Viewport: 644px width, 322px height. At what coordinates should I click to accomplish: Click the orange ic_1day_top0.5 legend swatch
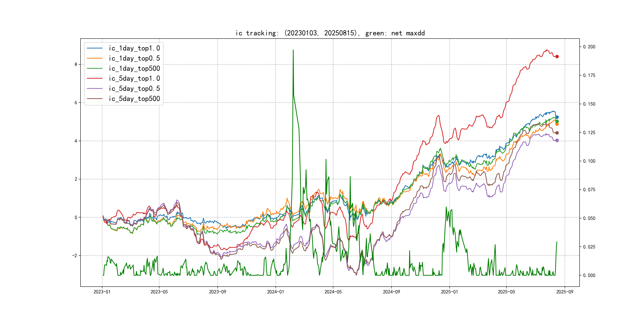point(95,58)
